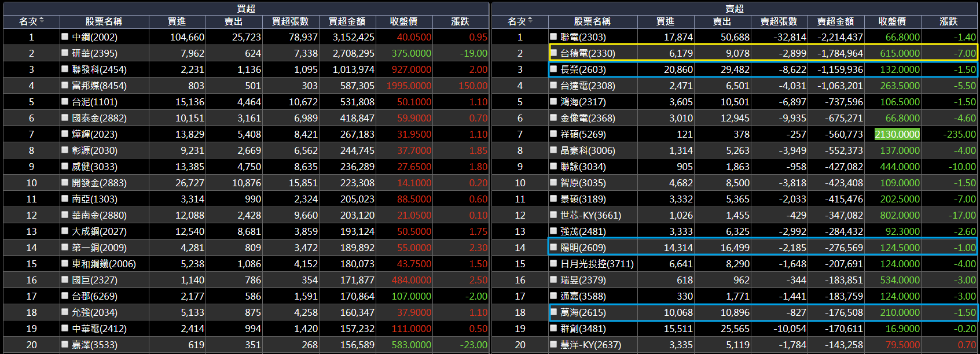Tick the checkbox beside 台積電(2330)

pos(553,53)
